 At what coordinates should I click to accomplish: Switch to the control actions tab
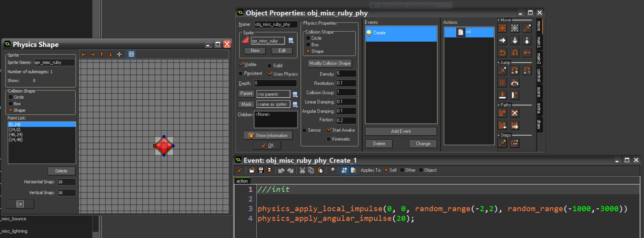(x=539, y=75)
